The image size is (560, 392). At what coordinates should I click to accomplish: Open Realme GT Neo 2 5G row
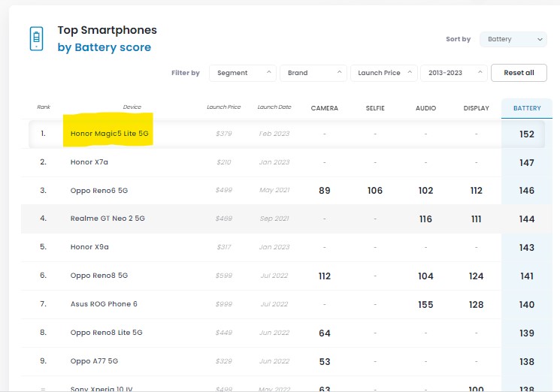tap(107, 219)
